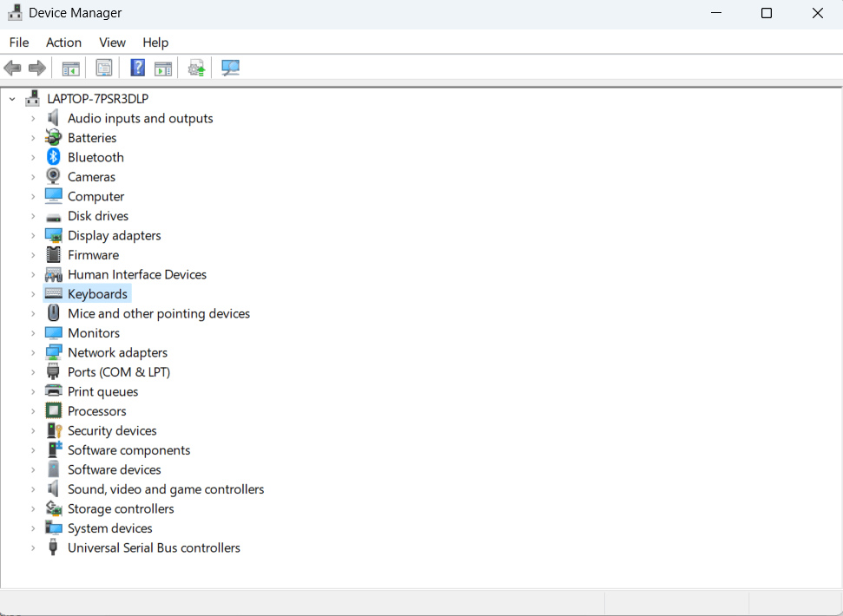Expand the Processors category arrow
Image resolution: width=843 pixels, height=616 pixels.
(x=33, y=411)
